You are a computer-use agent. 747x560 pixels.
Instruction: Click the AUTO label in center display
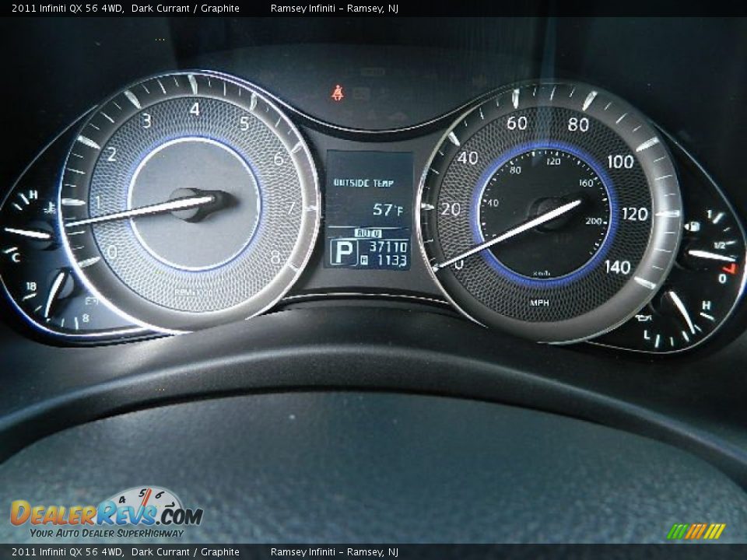click(368, 233)
